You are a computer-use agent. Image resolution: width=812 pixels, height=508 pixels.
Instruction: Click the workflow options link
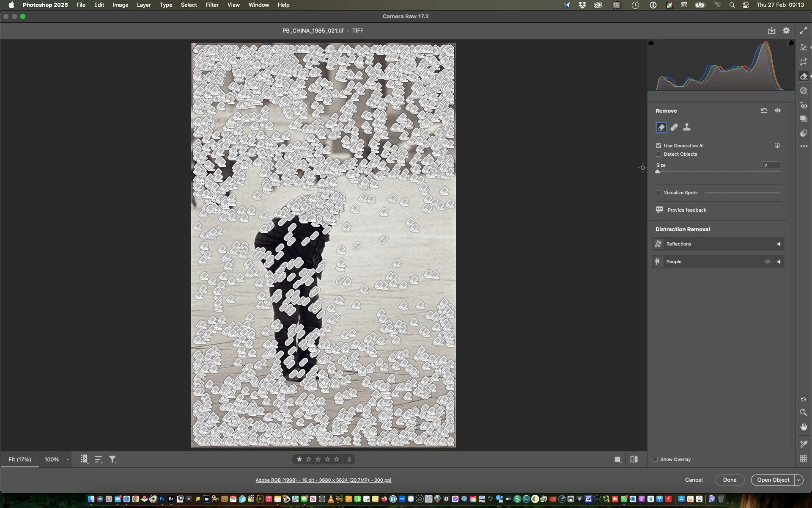pyautogui.click(x=323, y=480)
